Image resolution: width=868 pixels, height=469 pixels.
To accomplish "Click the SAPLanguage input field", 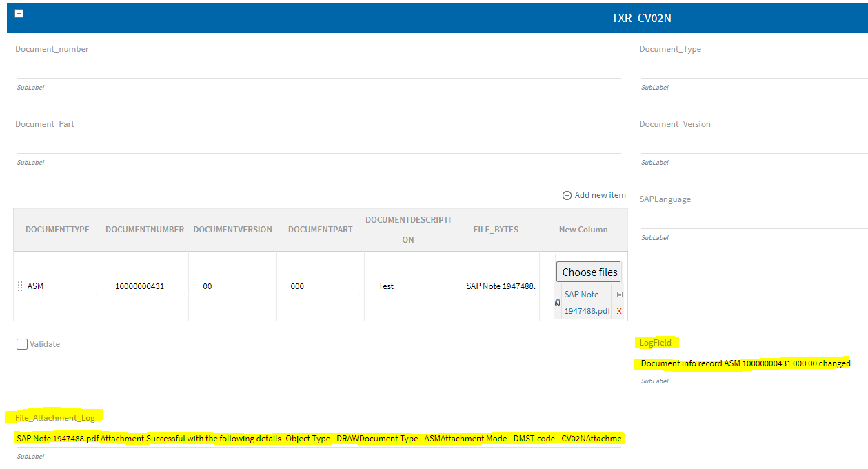I will (753, 219).
